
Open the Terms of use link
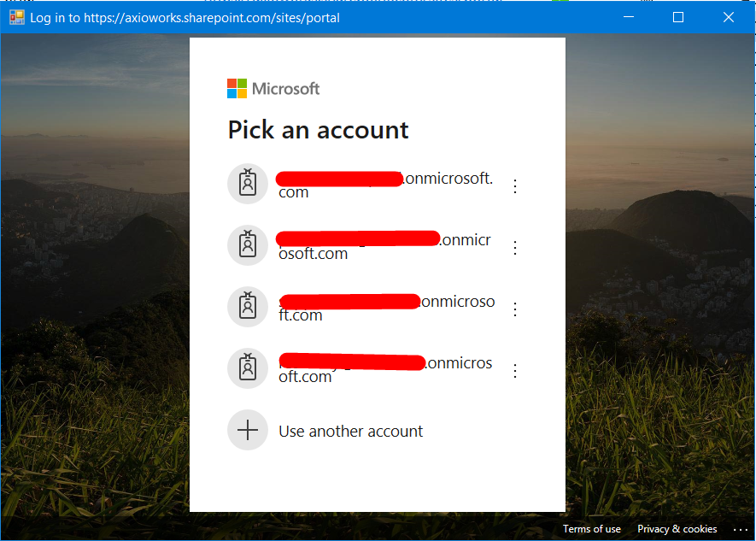click(592, 529)
